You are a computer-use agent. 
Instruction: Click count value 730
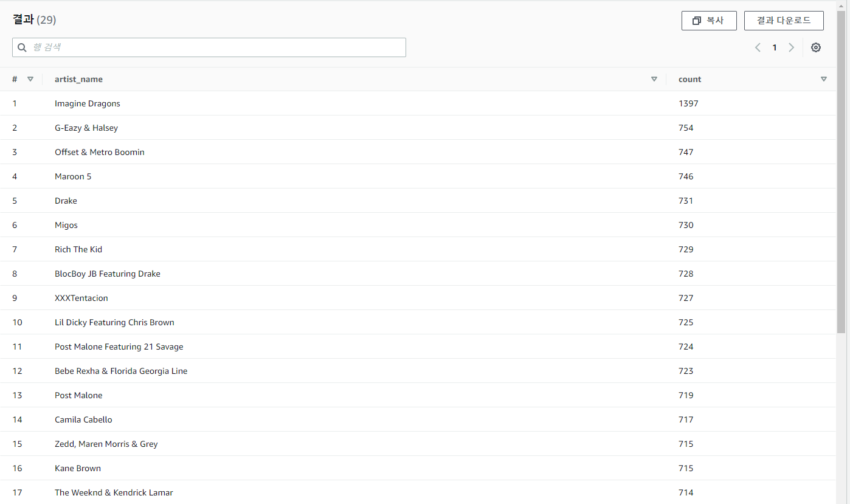pos(686,225)
